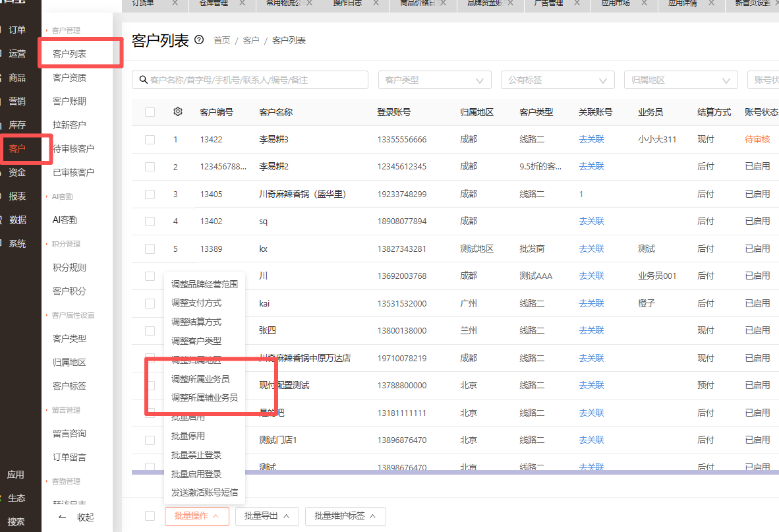Viewport: 779px width, 532px height.
Task: Go to 客户账期 in the submenu
Action: pos(70,101)
